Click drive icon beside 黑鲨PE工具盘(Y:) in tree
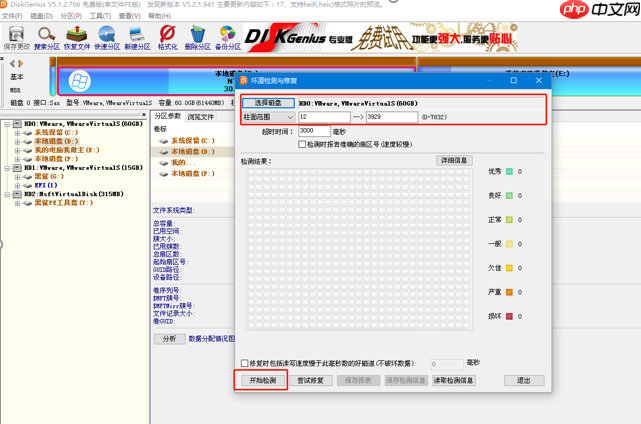The width and height of the screenshot is (641, 424). tap(27, 203)
